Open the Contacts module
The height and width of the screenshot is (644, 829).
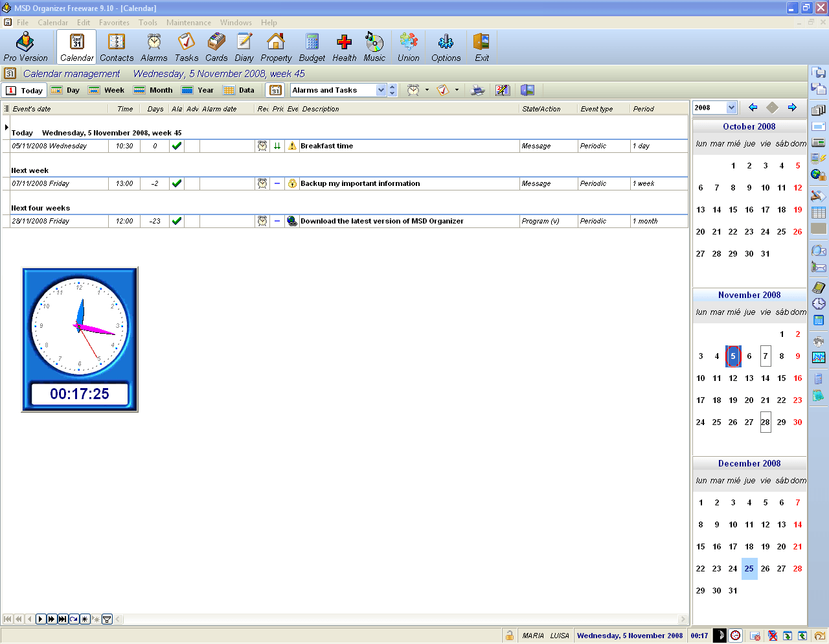coord(117,47)
